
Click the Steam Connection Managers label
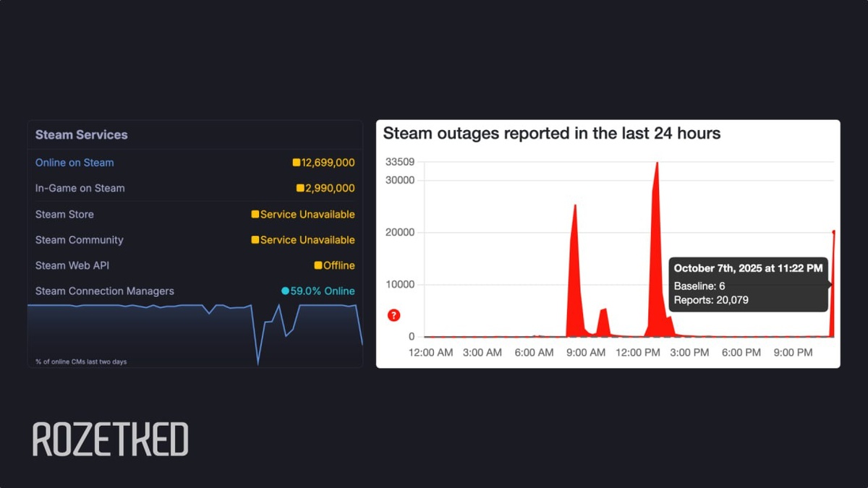tap(105, 291)
